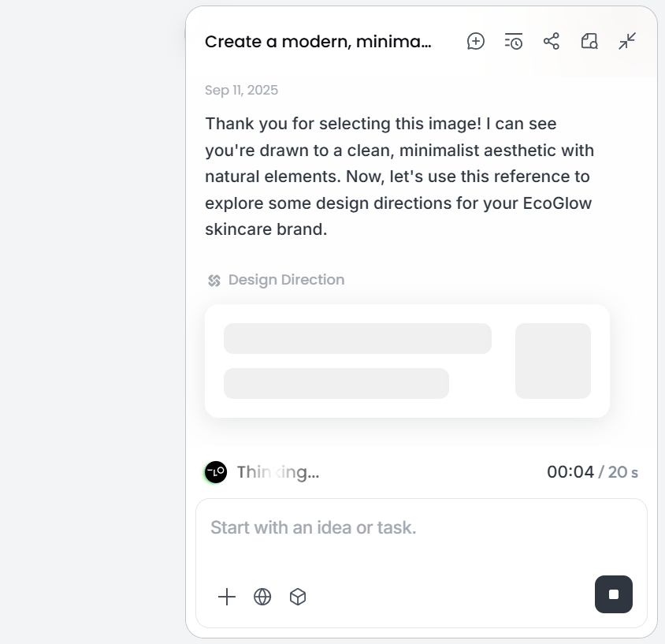Click the 'Sep 11, 2025' date label
Viewport: 665px width, 644px height.
(x=241, y=90)
